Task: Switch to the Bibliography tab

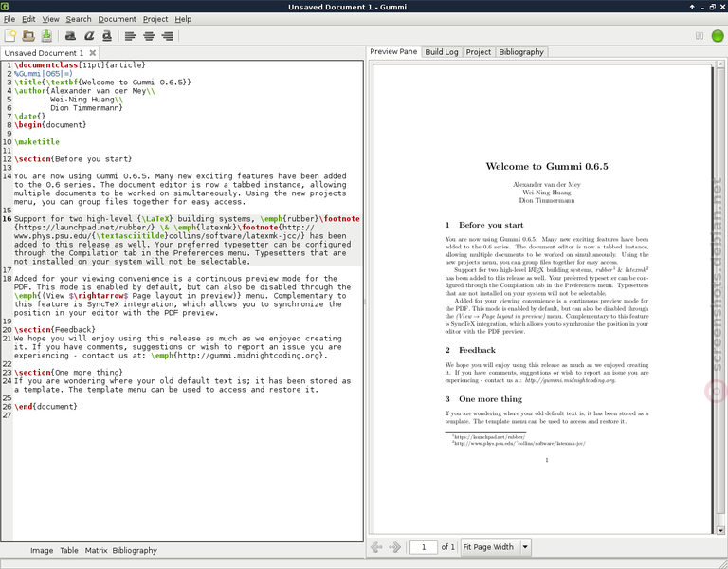Action: click(521, 52)
